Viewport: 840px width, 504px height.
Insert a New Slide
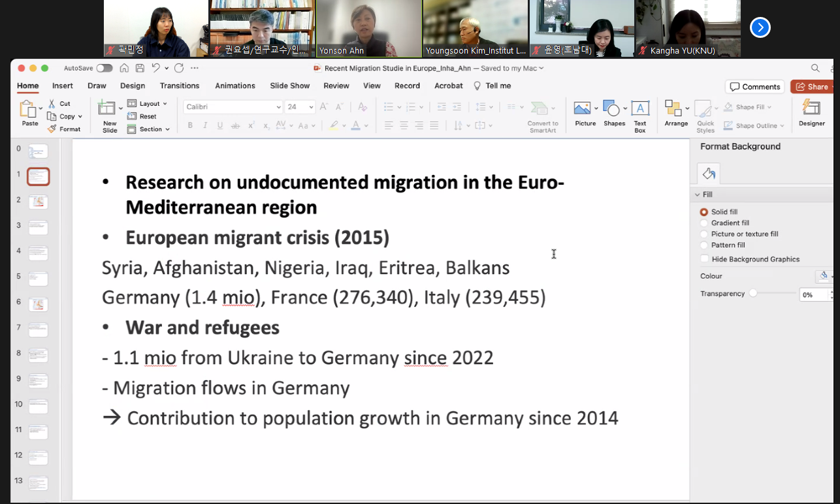coord(106,116)
